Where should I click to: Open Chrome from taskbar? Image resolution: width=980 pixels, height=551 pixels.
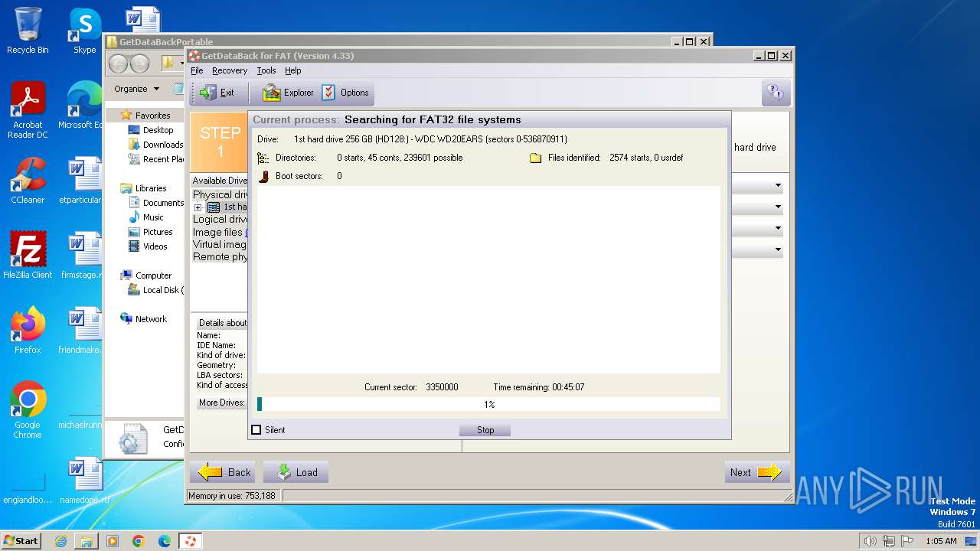point(139,541)
